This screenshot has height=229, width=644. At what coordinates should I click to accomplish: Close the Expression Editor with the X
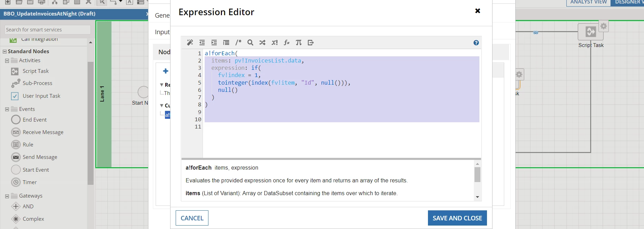478,11
